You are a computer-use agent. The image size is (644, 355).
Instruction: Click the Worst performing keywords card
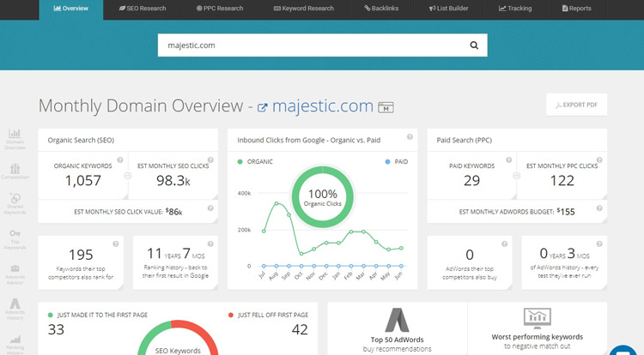point(538,328)
